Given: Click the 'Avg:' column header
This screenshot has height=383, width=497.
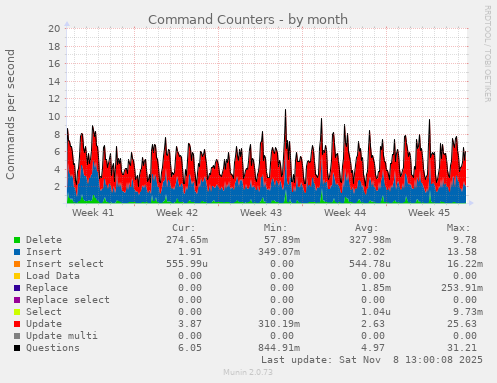Looking at the screenshot, I should click(x=367, y=228).
